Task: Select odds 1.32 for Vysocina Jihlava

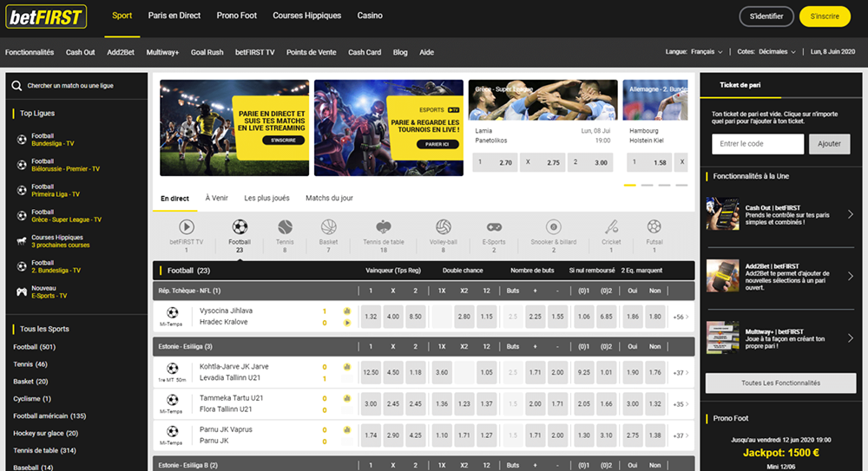Action: tap(371, 317)
